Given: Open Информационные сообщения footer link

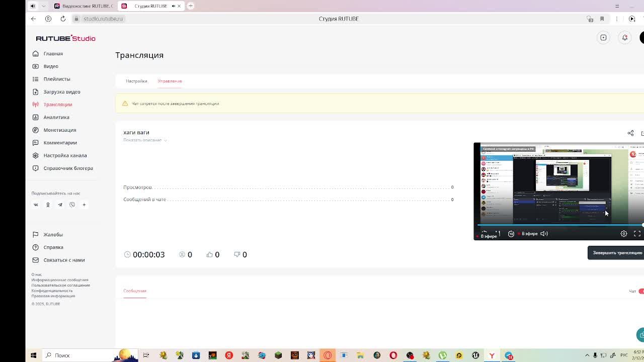Looking at the screenshot, I should 60,280.
